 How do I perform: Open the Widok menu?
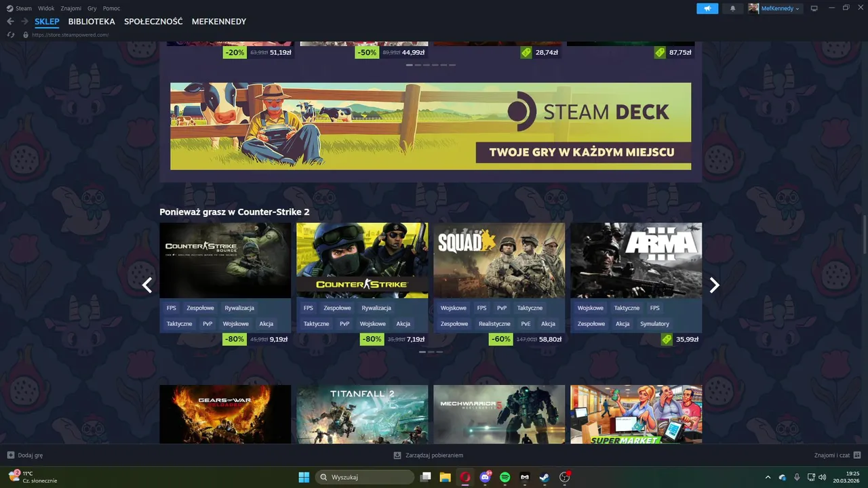(46, 8)
